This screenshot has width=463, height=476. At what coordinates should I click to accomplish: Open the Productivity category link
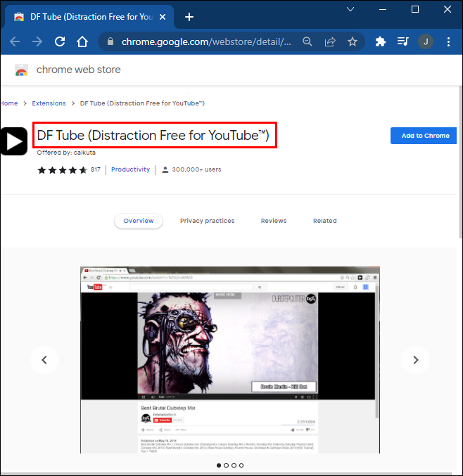[x=130, y=169]
